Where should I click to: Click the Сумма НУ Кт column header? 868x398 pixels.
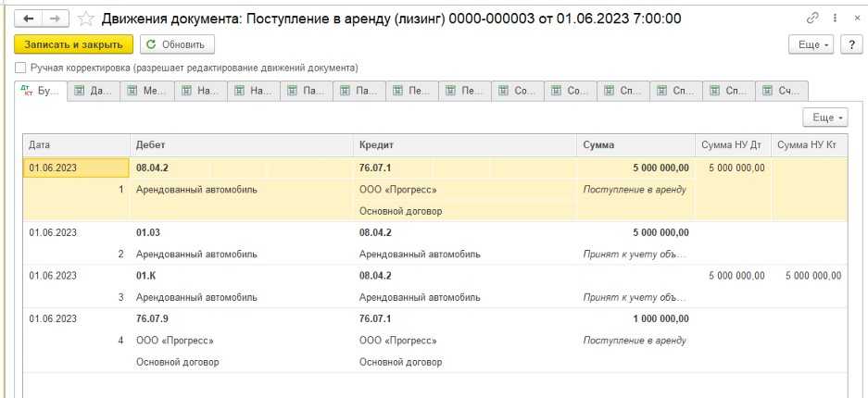[x=810, y=144]
